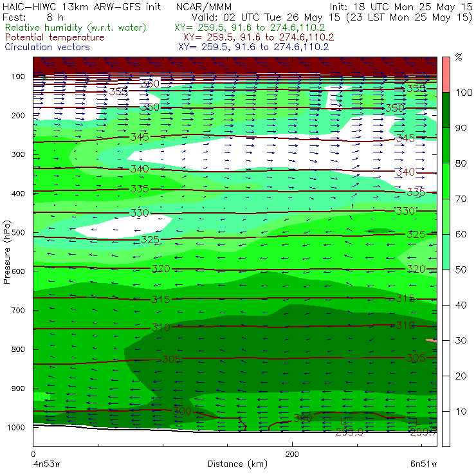Click the pressure axis label "700"
Image resolution: width=476 pixels, height=476 pixels.
[x=18, y=311]
